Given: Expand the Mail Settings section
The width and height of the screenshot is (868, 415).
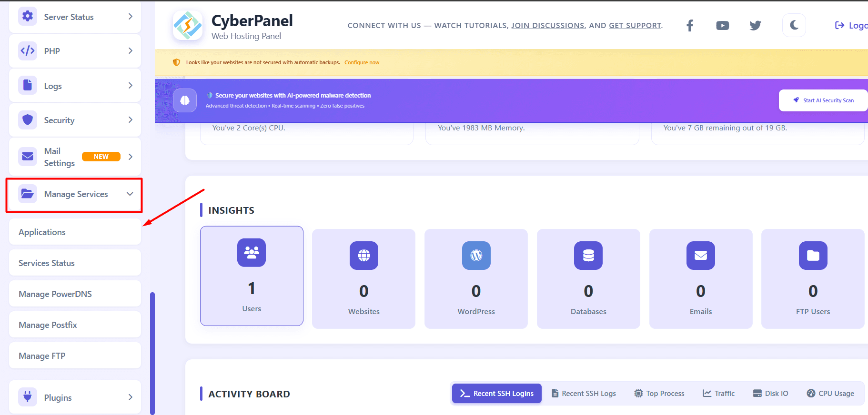Looking at the screenshot, I should pos(75,157).
